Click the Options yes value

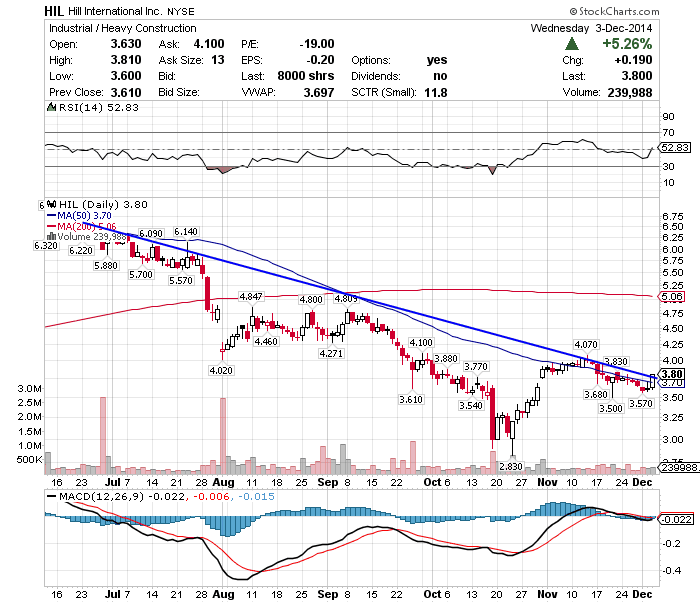click(x=437, y=60)
